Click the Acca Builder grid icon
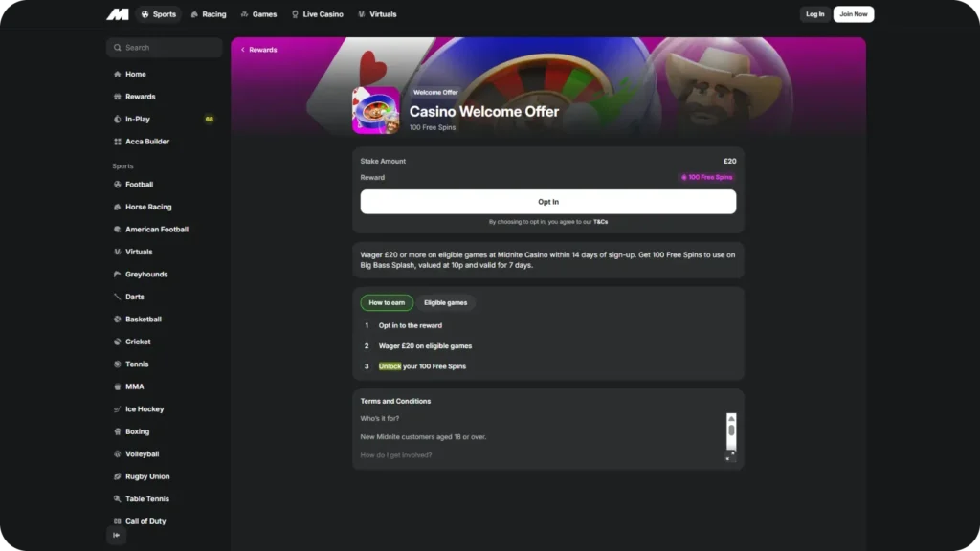 (118, 142)
